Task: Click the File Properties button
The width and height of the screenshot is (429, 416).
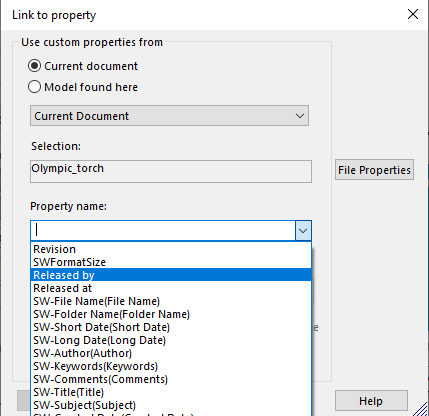Action: 374,170
